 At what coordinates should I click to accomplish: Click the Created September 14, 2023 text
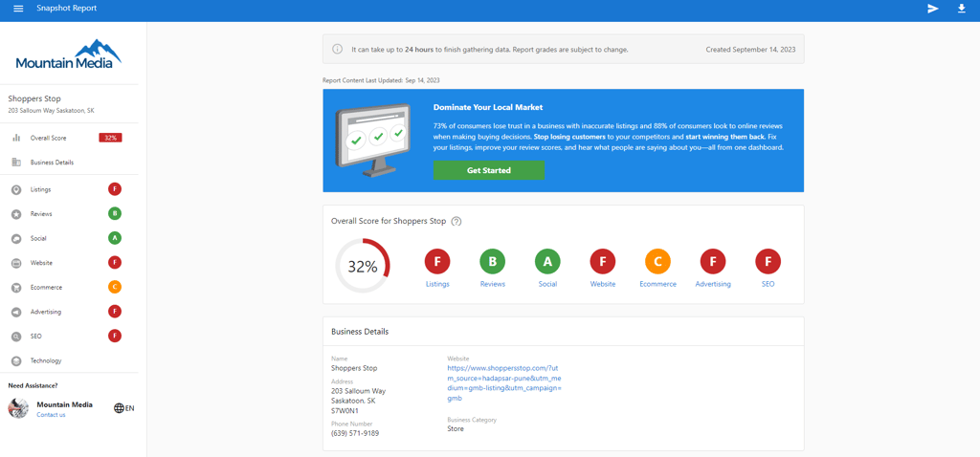click(x=750, y=50)
